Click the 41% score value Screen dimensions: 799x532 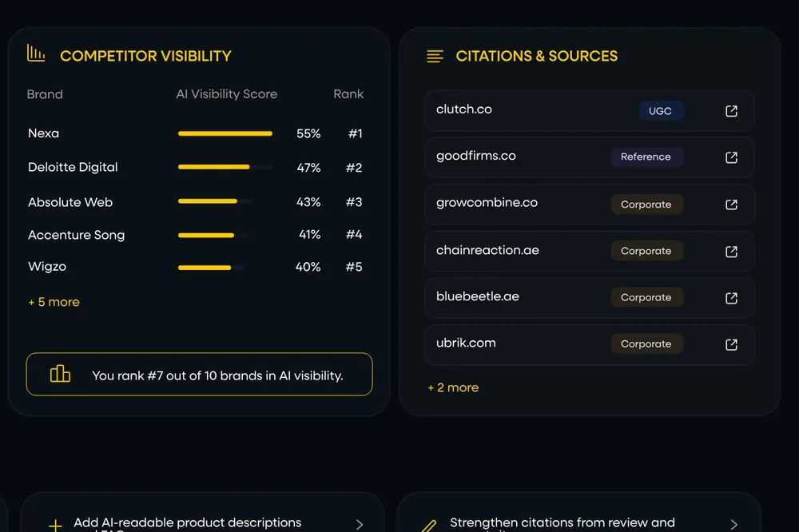tap(310, 234)
